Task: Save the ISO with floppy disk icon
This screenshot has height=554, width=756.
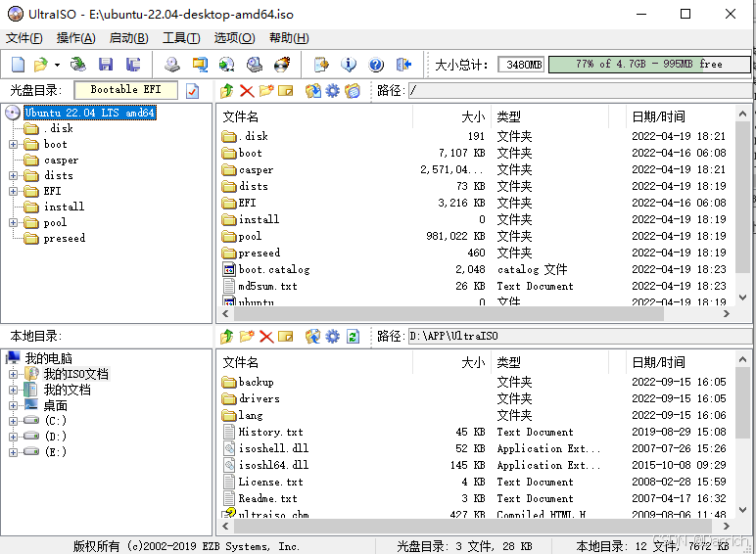Action: coord(105,64)
